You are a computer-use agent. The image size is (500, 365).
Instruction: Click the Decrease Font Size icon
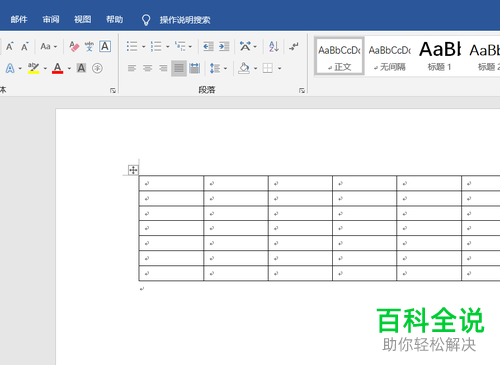click(x=24, y=46)
